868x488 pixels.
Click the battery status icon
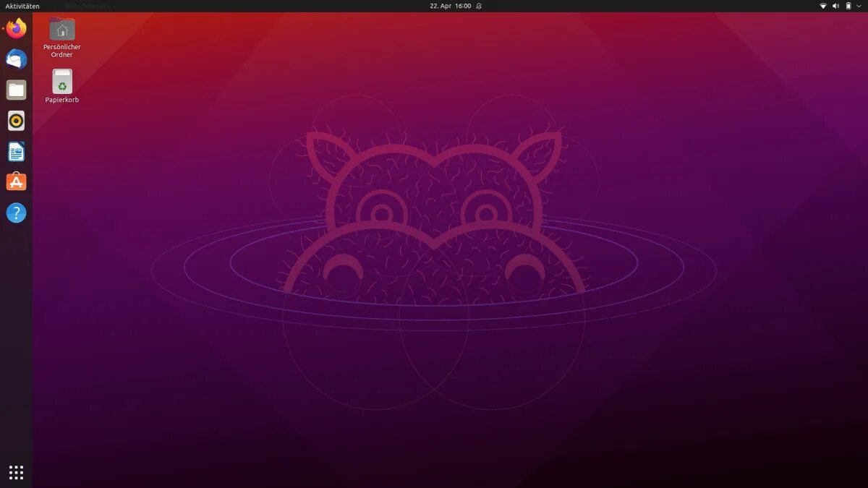pos(848,6)
